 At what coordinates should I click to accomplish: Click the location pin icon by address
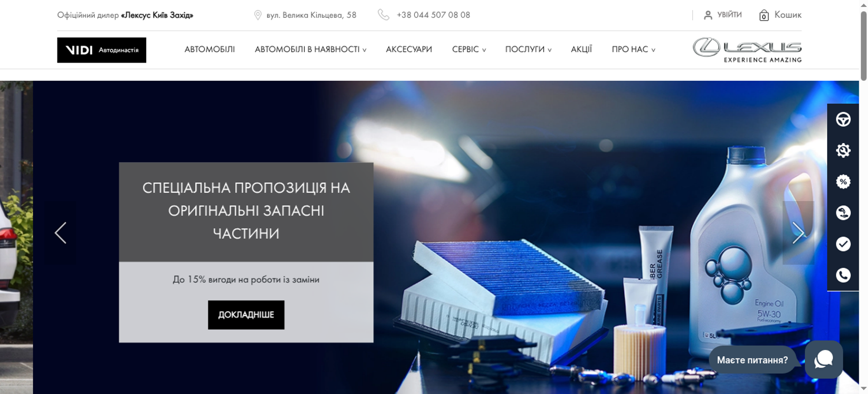(x=258, y=15)
